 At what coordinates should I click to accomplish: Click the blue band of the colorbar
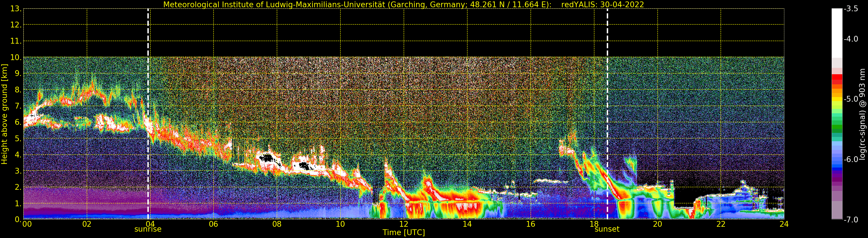click(837, 166)
